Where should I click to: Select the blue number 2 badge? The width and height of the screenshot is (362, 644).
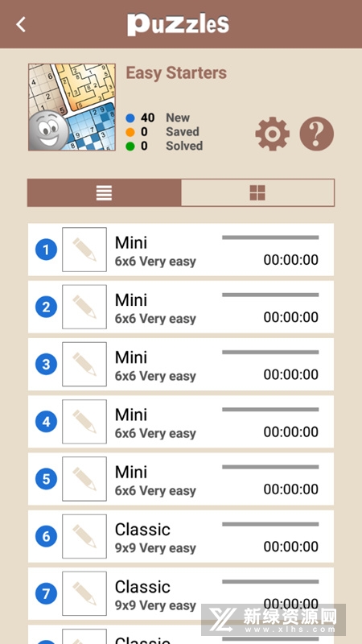coord(46,307)
